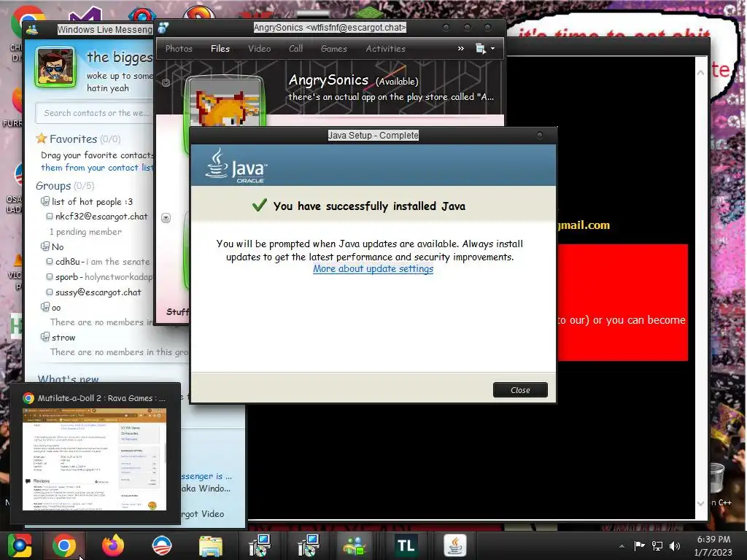
Task: Open the Activities tab in chat window
Action: [385, 49]
